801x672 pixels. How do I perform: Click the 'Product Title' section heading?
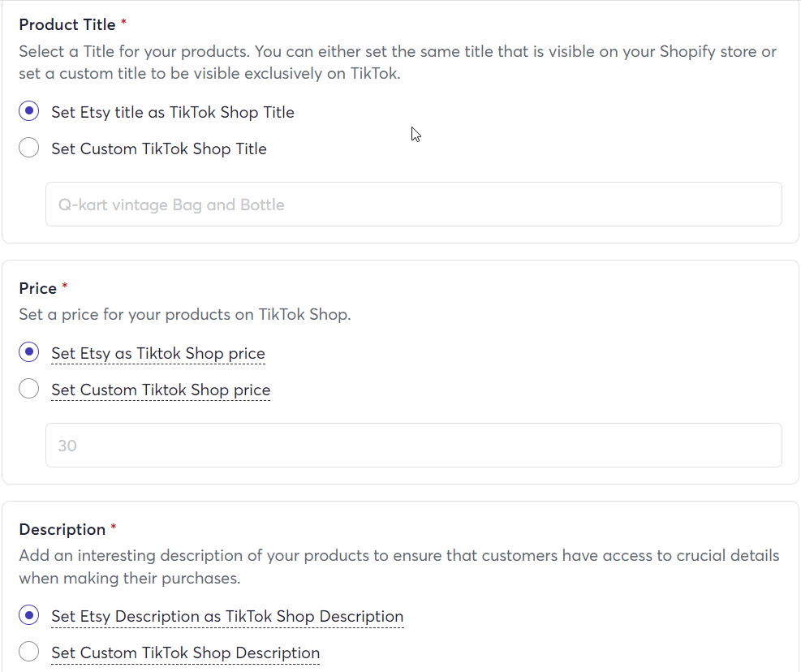[67, 24]
